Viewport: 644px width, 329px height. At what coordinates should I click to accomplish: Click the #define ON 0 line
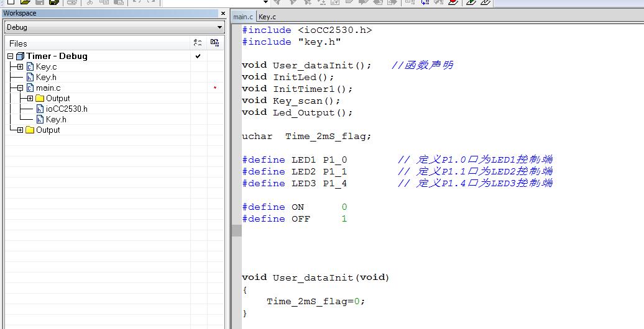tap(295, 207)
